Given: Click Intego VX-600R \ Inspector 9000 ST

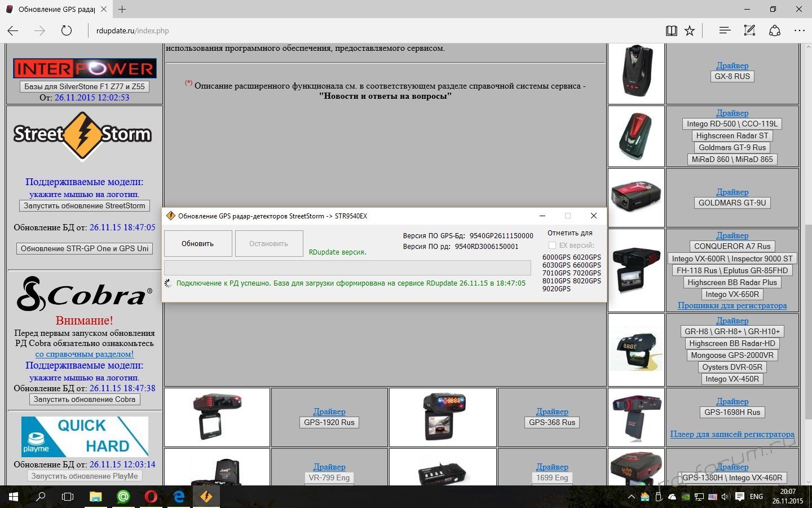Looking at the screenshot, I should 732,259.
